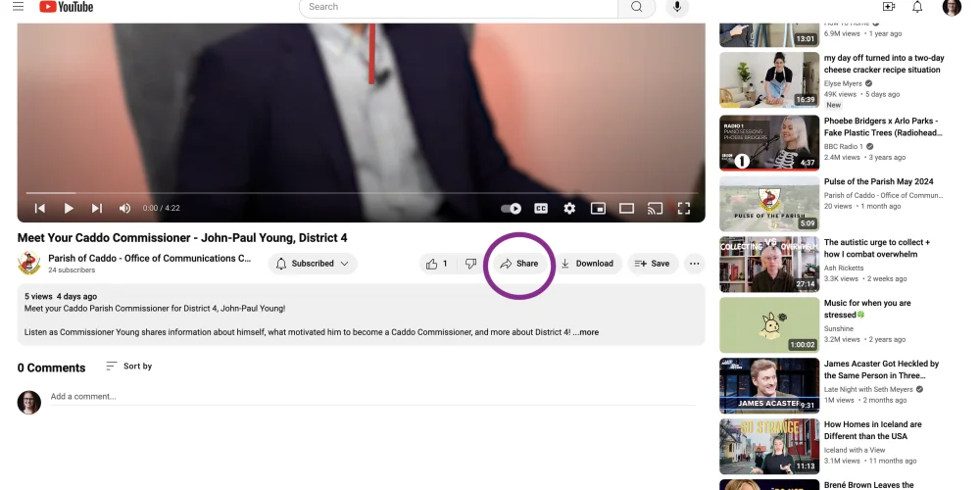Switch to theater mode

pos(626,208)
